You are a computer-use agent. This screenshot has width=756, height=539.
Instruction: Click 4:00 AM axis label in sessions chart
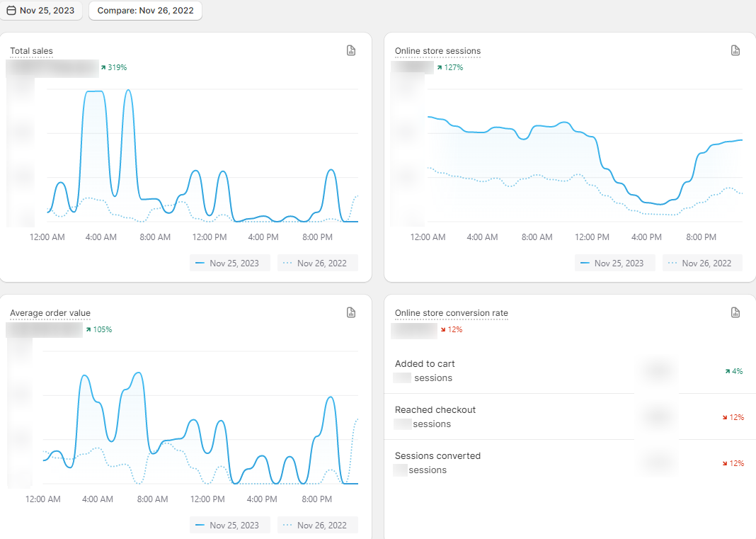(482, 237)
